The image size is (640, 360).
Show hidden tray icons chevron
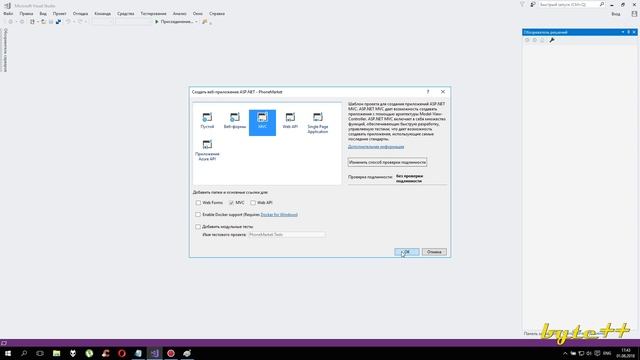[565, 353]
